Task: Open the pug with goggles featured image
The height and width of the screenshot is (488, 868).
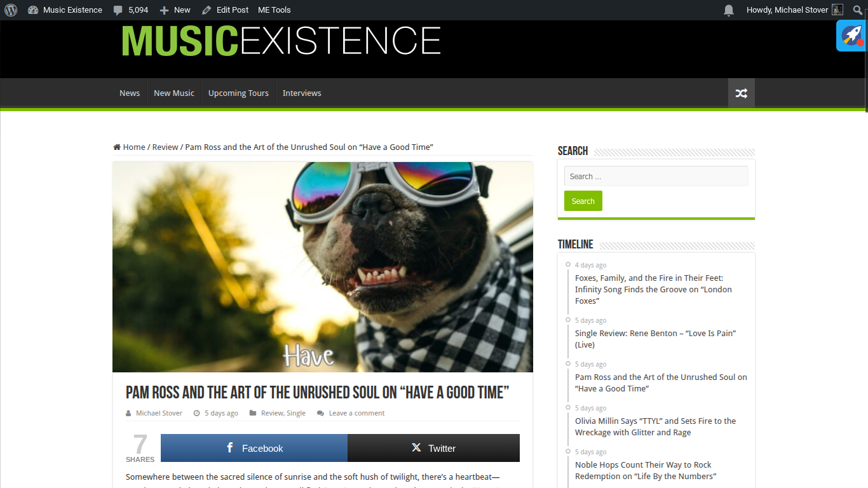Action: [323, 267]
